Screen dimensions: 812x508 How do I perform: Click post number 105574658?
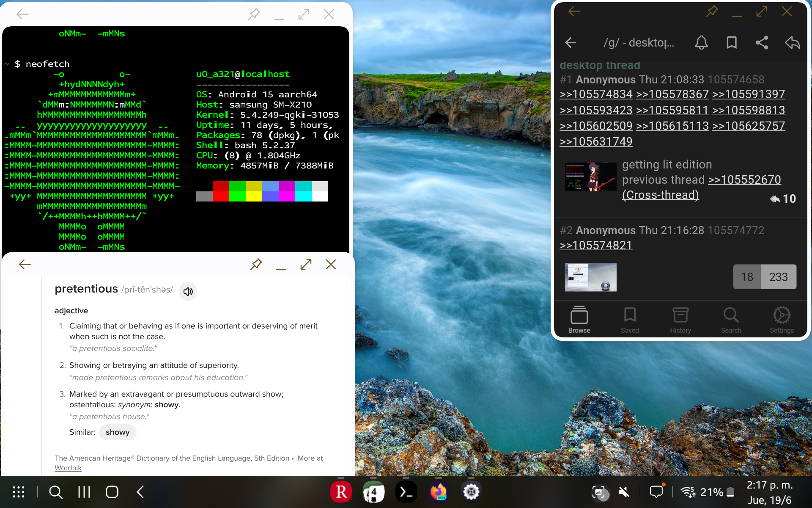point(736,80)
